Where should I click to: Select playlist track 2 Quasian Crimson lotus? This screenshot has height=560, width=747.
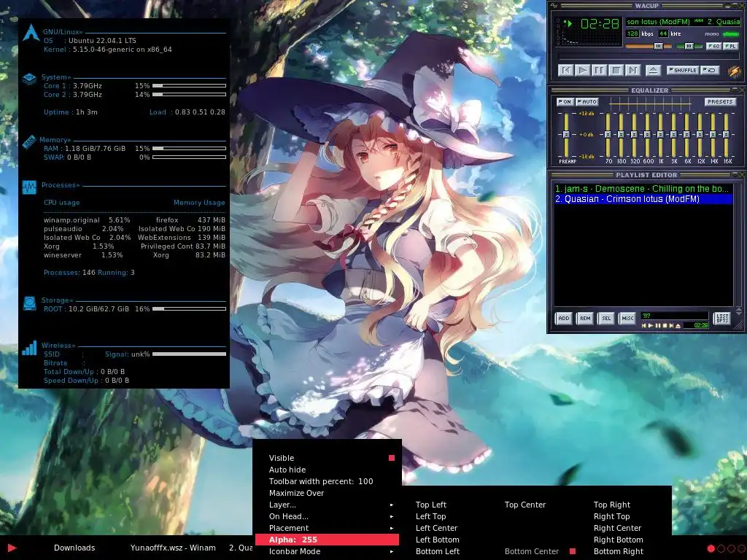click(643, 199)
